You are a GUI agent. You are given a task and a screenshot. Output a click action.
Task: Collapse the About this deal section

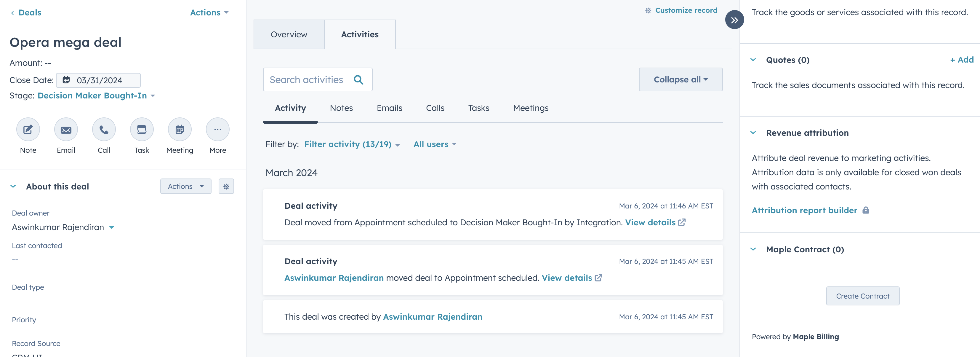click(x=13, y=187)
